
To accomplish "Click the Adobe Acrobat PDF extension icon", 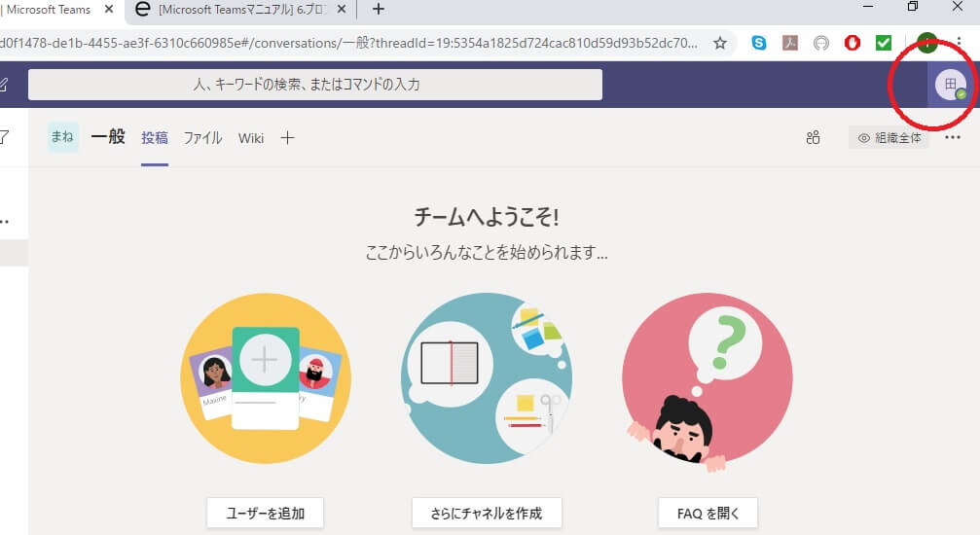I will tap(791, 43).
